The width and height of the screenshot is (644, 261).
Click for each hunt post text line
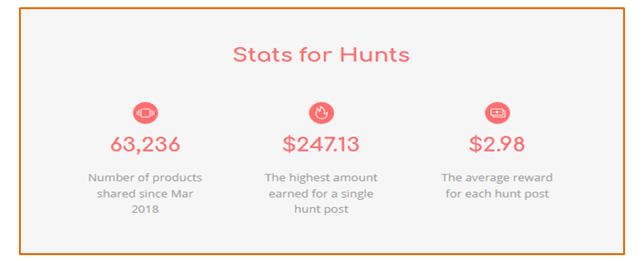(497, 194)
